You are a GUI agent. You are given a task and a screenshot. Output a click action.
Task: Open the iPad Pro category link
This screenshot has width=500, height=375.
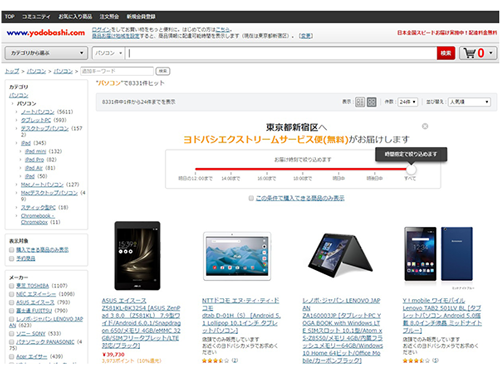(x=35, y=160)
